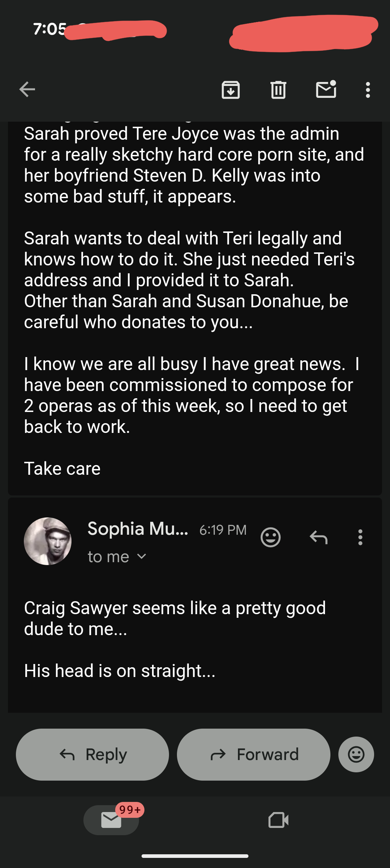Screen dimensions: 390x868
Task: Tap the 99+ unread badge
Action: tap(130, 810)
